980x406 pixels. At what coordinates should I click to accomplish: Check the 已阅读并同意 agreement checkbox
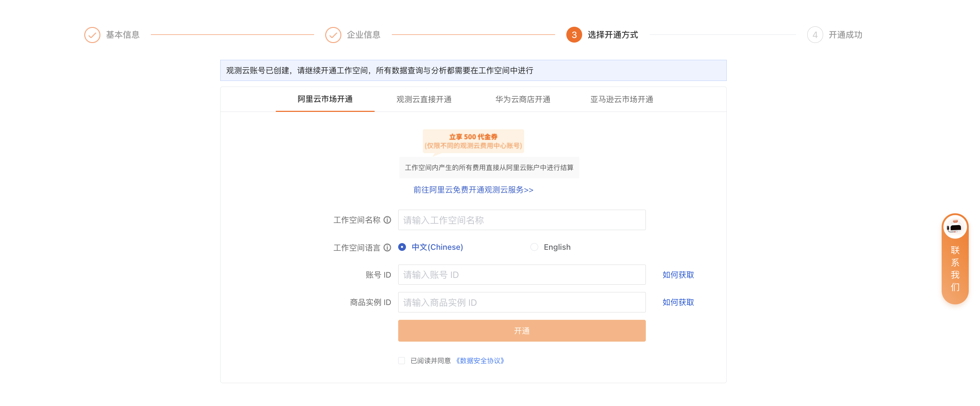pos(401,360)
